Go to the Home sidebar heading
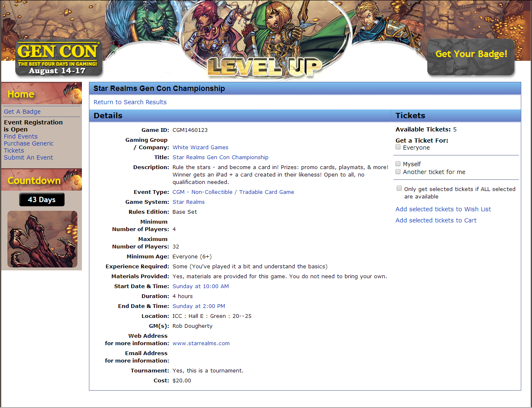Screen dimensions: 532x408 pos(21,94)
